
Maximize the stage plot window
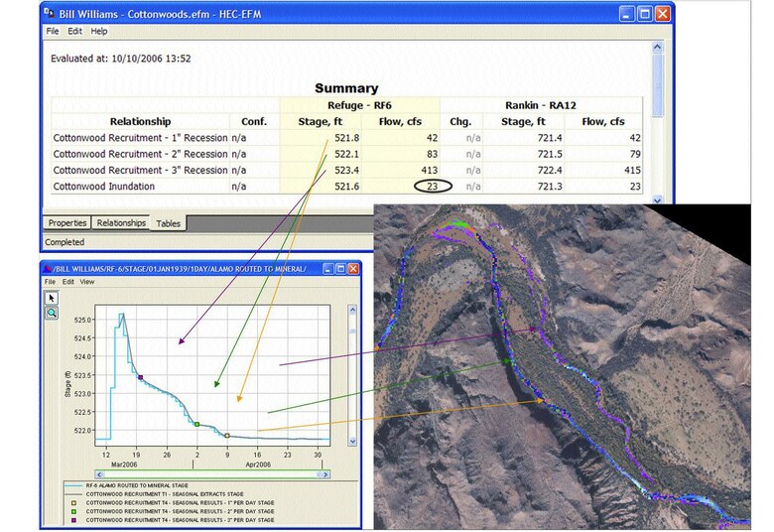click(x=340, y=269)
